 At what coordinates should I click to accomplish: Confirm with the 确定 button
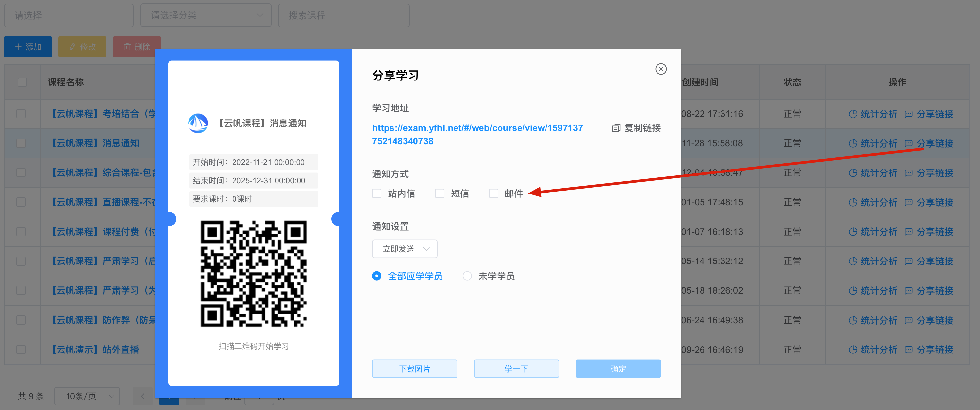618,369
